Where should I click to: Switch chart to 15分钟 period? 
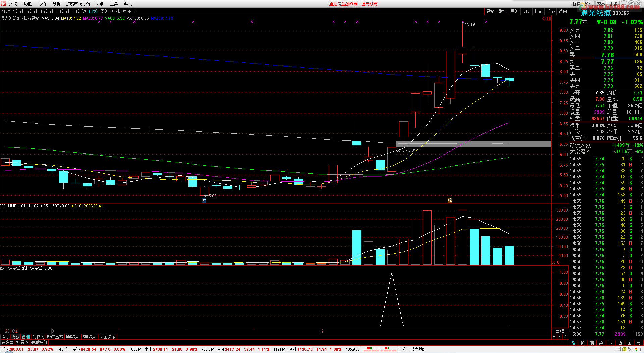(x=47, y=11)
